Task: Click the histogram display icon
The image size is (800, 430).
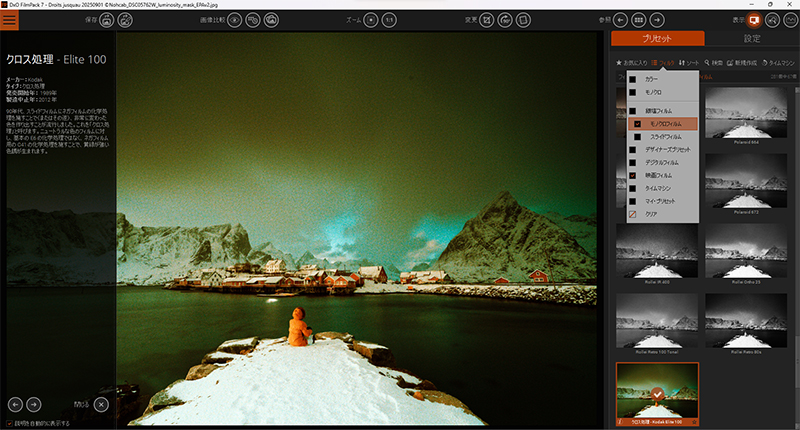Action: pyautogui.click(x=791, y=20)
